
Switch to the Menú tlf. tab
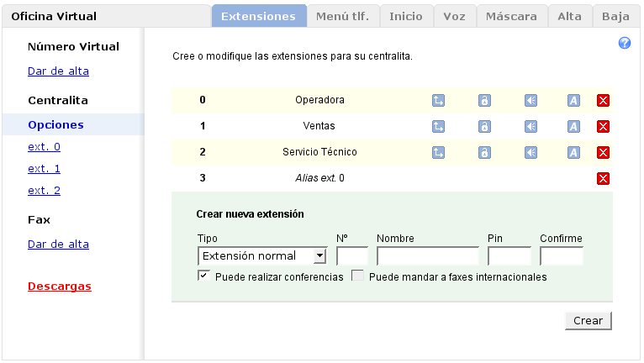(342, 16)
